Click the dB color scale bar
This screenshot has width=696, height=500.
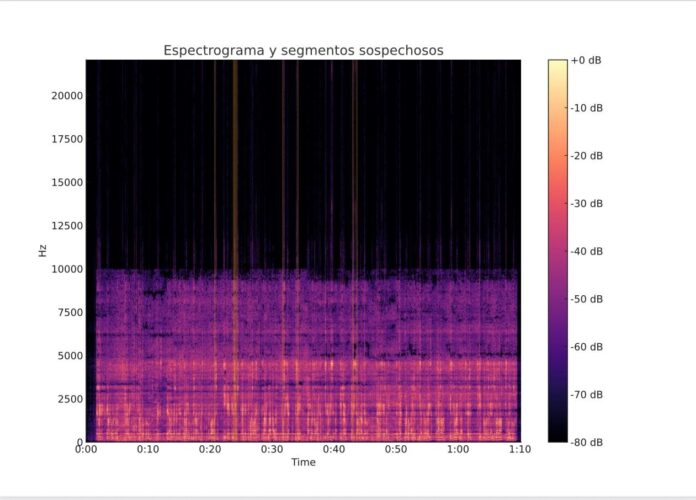pyautogui.click(x=557, y=251)
